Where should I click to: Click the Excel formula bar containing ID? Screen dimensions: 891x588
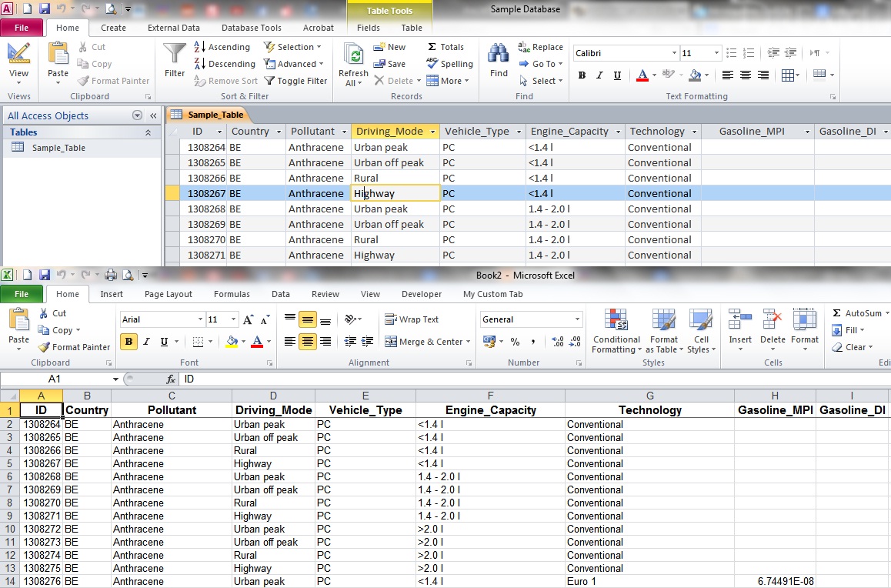tap(534, 379)
